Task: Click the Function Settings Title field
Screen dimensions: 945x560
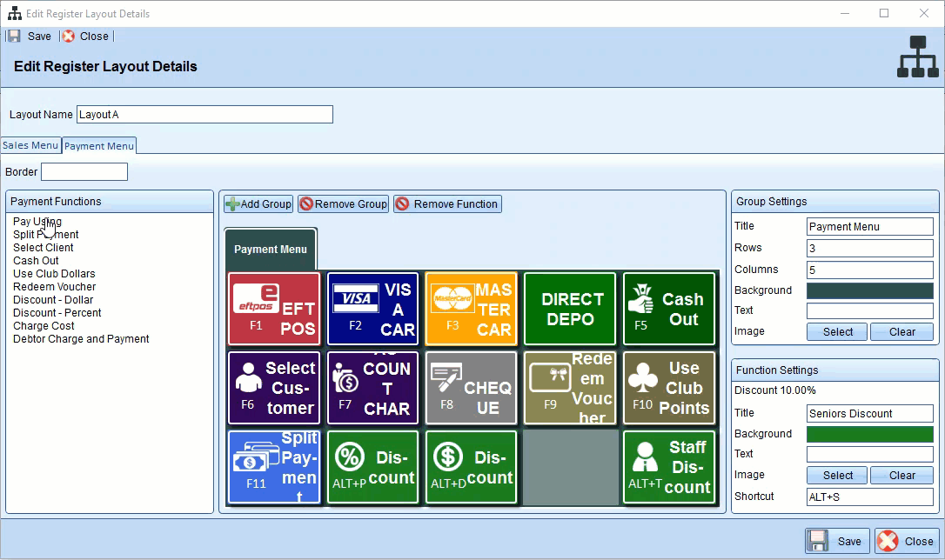Action: tap(869, 413)
